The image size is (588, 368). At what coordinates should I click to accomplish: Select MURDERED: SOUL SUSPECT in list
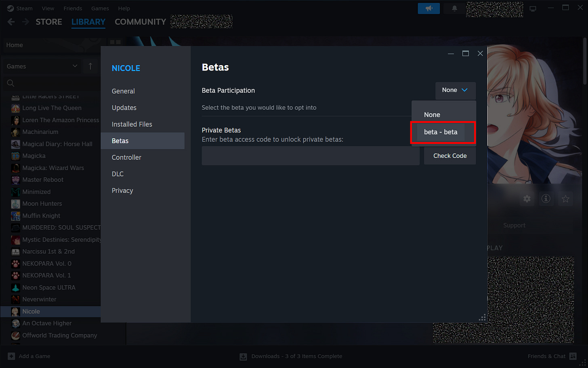pyautogui.click(x=61, y=228)
